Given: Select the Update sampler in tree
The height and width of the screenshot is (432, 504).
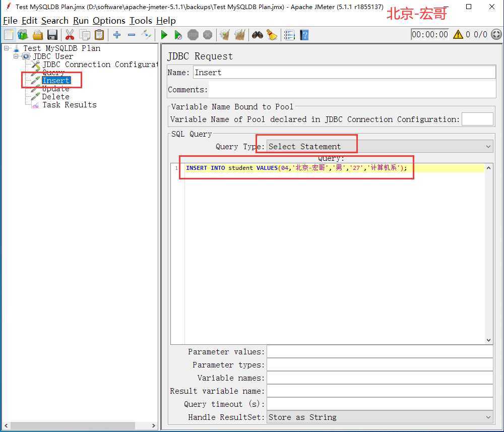Looking at the screenshot, I should click(x=55, y=88).
